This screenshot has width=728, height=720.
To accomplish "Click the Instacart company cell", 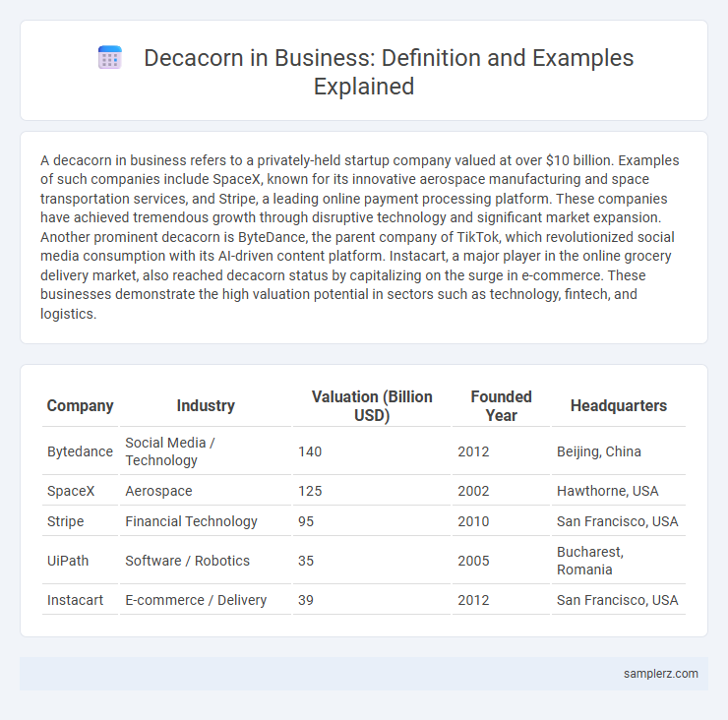I will [80, 600].
